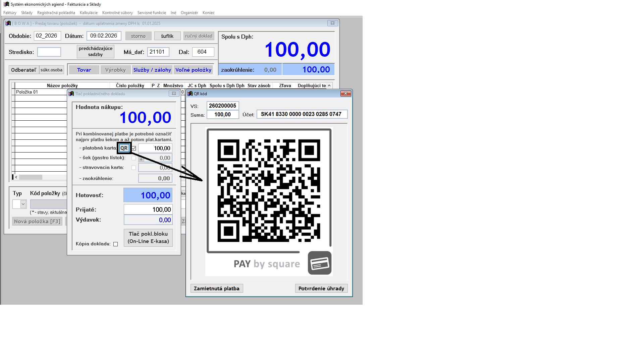
Task: Click the table header scroll-up arrow
Action: coord(329,86)
